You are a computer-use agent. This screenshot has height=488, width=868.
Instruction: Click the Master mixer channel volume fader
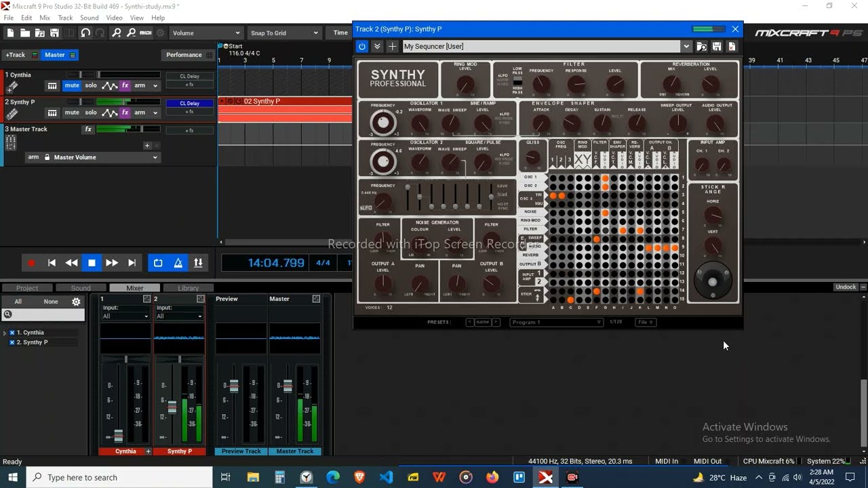[x=288, y=386]
